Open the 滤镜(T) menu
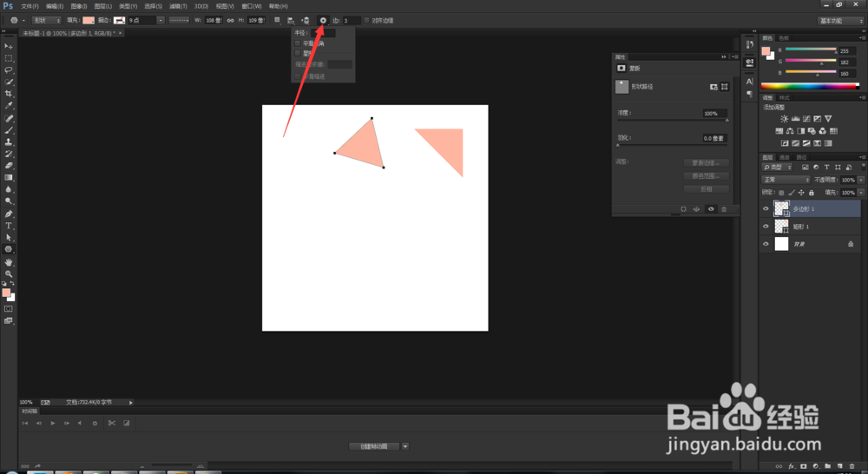 tap(178, 6)
